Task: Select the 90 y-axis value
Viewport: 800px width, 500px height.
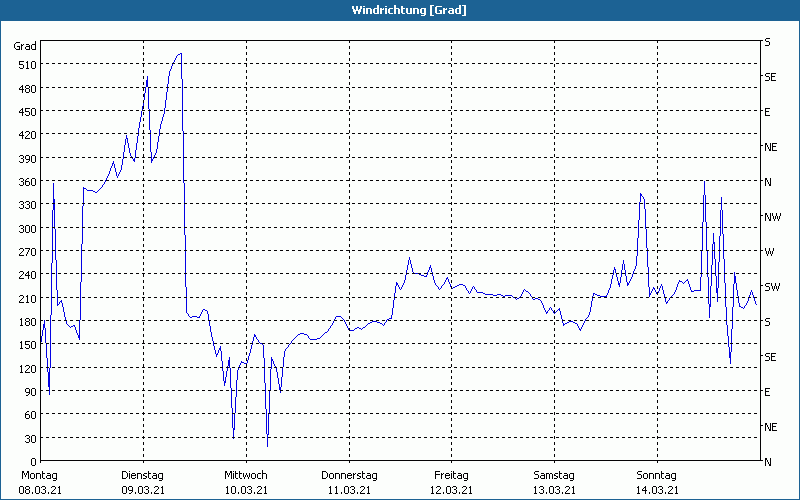Action: tap(31, 392)
